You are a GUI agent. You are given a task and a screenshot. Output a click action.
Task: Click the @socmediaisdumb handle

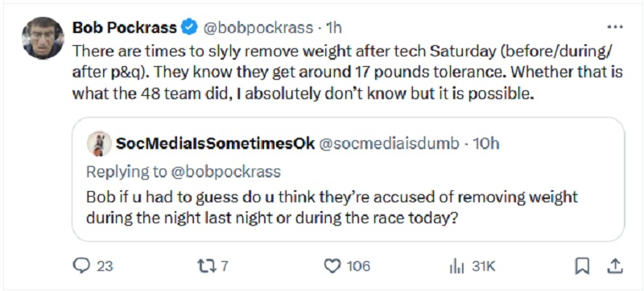(389, 143)
